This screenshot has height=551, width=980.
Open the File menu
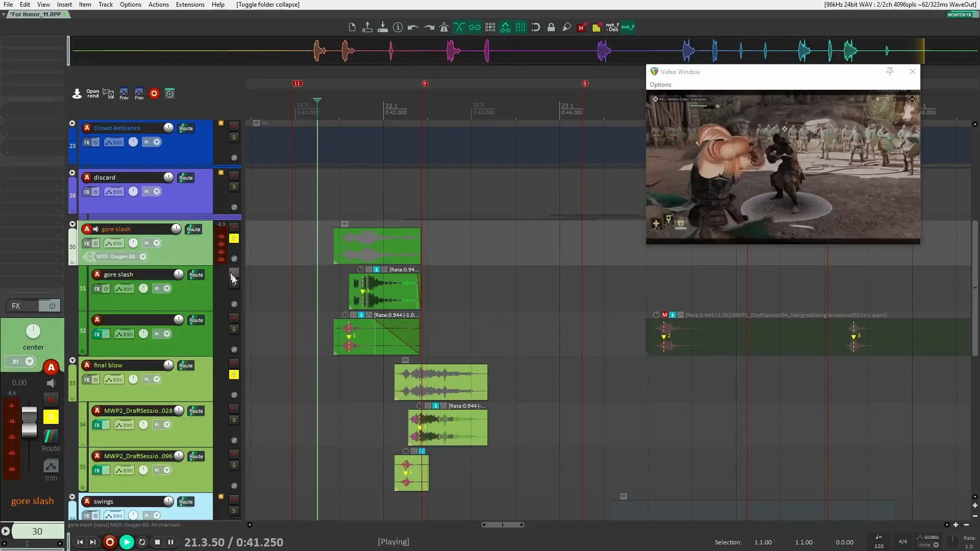8,5
